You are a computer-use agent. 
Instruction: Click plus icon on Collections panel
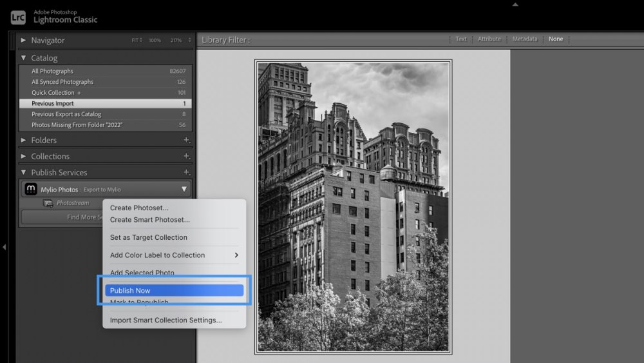pyautogui.click(x=186, y=156)
